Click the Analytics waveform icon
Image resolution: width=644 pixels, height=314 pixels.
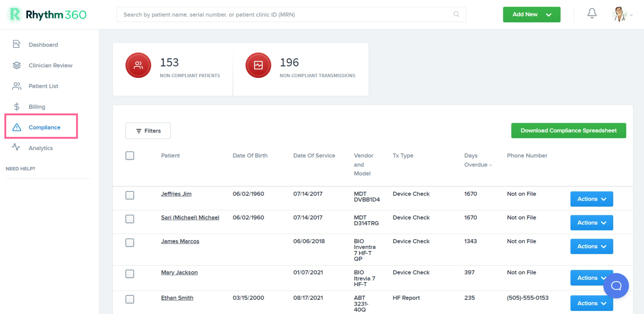tap(16, 148)
